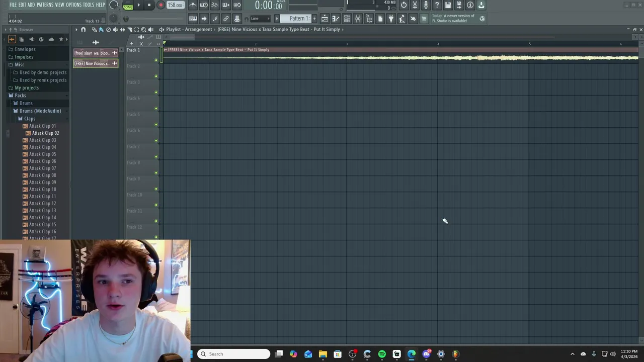
Task: Click the Play button
Action: [x=138, y=5]
